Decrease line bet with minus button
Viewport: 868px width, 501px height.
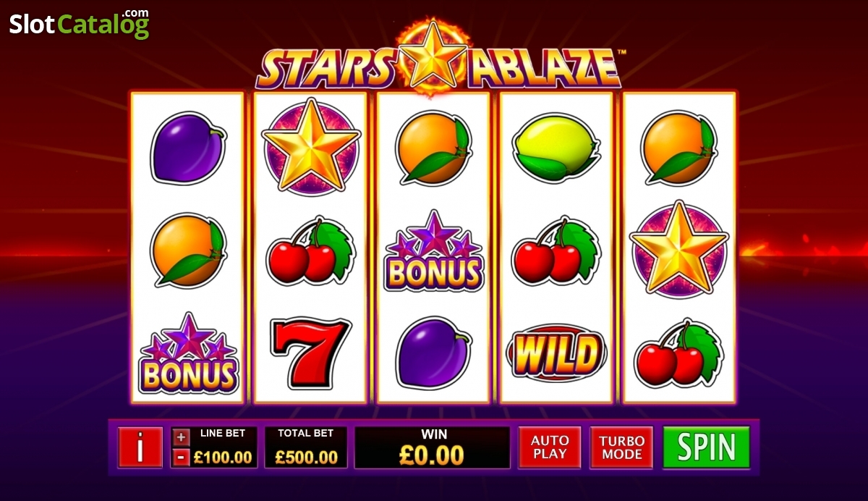tap(182, 458)
